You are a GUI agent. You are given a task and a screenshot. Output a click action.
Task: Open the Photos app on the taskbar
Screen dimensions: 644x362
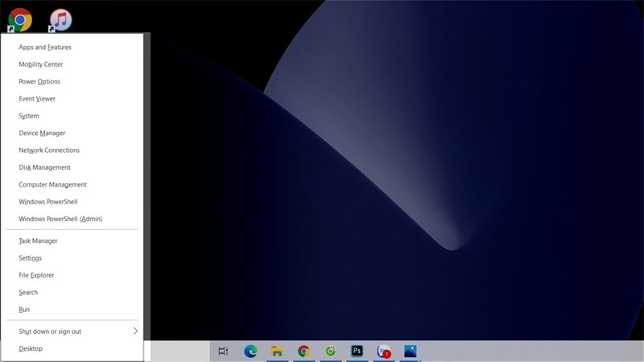point(411,352)
